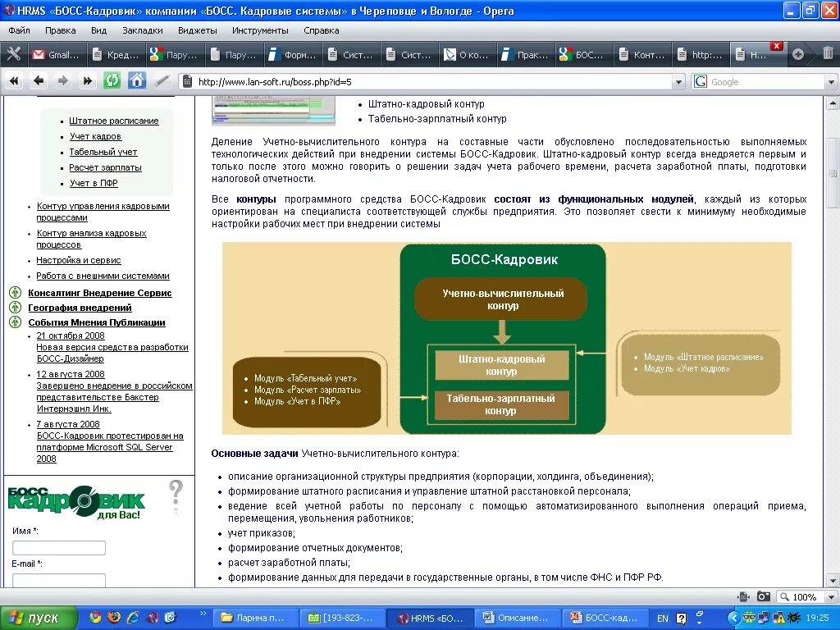Click green arrow icon beside События Мнения Публикации
The width and height of the screenshot is (840, 630).
15,322
